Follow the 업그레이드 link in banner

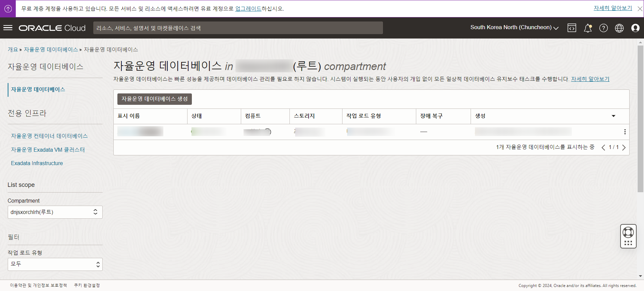pos(248,9)
